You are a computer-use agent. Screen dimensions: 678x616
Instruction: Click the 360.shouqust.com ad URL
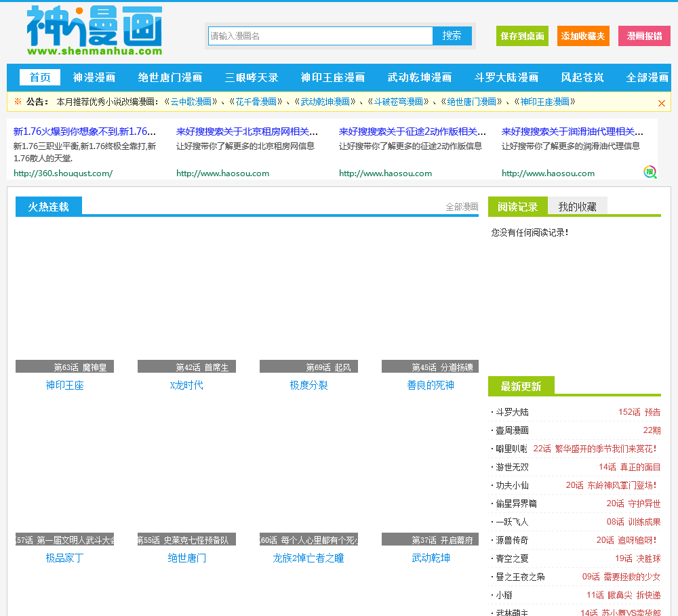[x=63, y=173]
